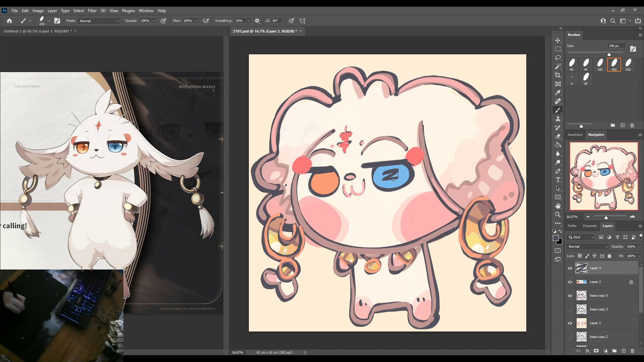644x362 pixels.
Task: Open the Flow value dropdown
Action: pos(197,21)
